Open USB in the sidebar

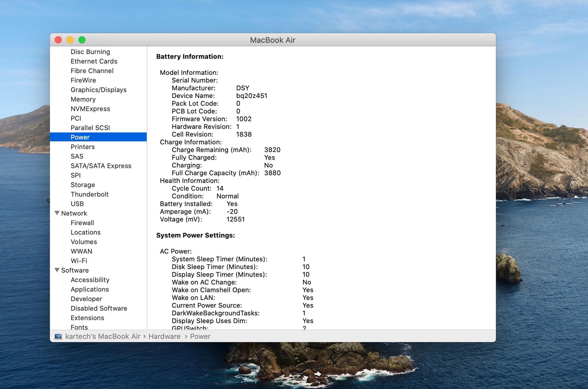pyautogui.click(x=77, y=204)
